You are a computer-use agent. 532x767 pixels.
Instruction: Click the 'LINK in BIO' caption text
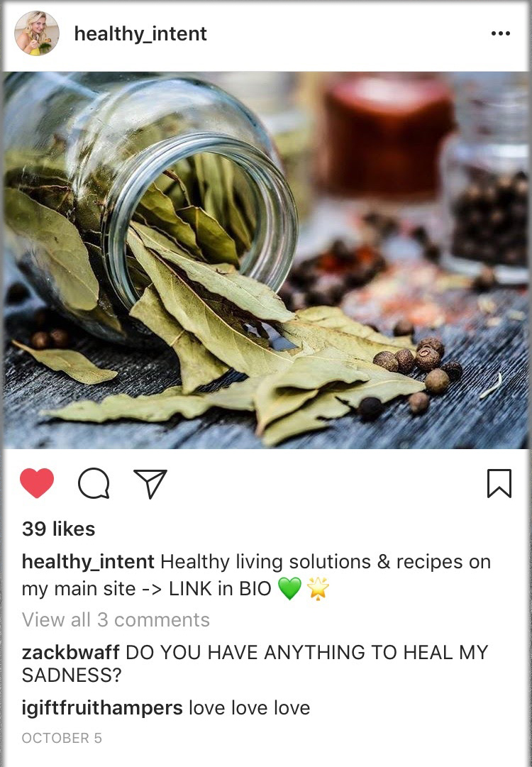point(220,589)
